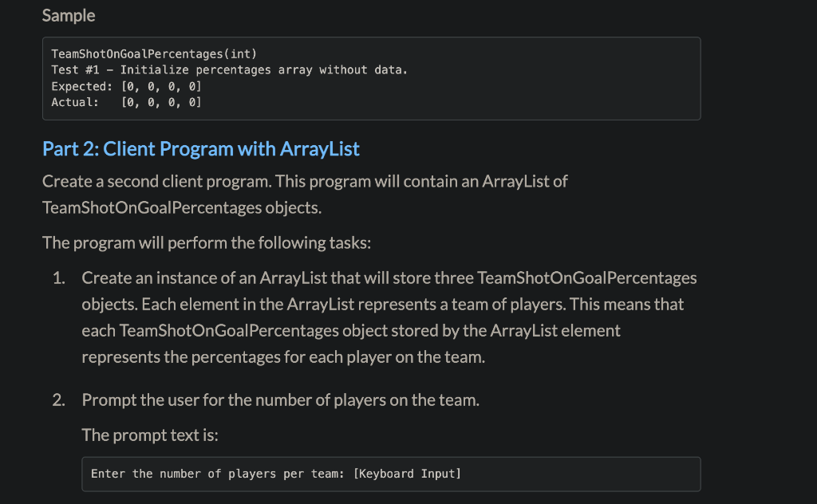The image size is (817, 504).
Task: Click "The program will perform the following tasks:"
Action: coord(207,242)
